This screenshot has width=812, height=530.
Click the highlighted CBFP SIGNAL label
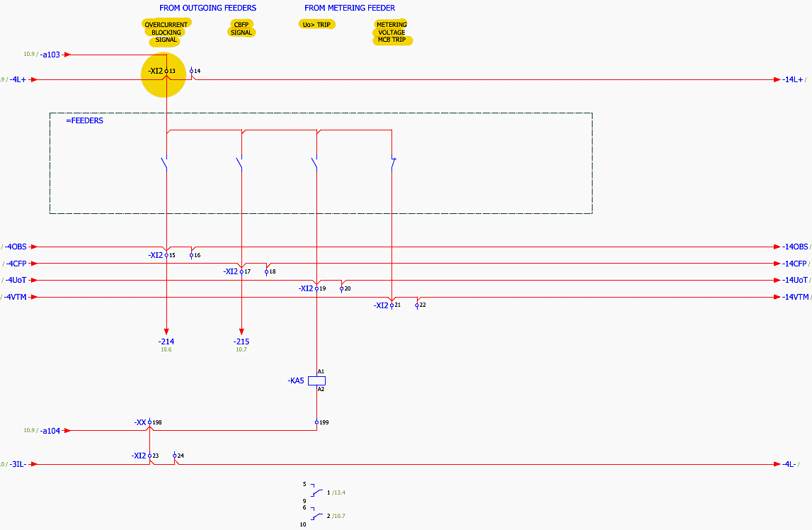tap(241, 28)
